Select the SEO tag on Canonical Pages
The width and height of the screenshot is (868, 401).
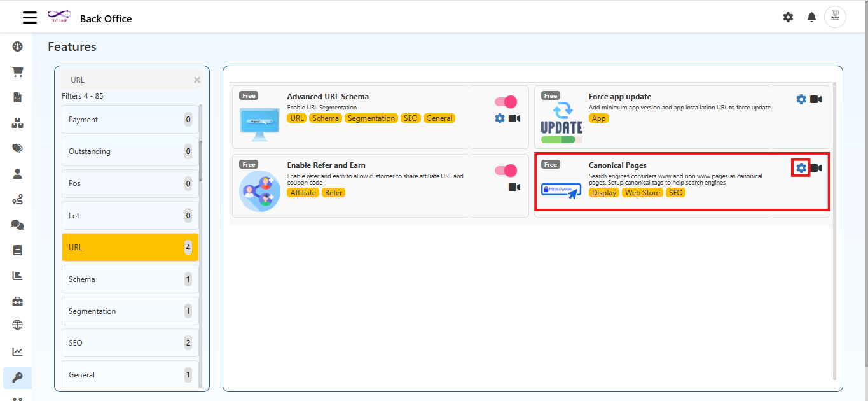(675, 192)
